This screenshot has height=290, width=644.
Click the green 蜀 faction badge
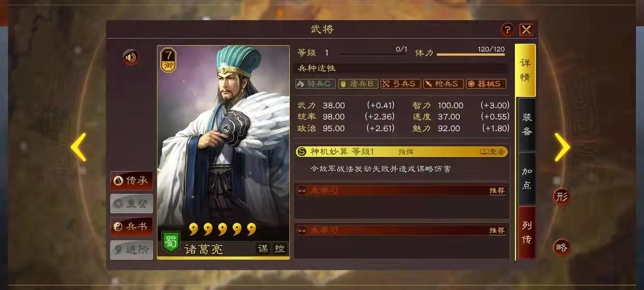coord(171,242)
